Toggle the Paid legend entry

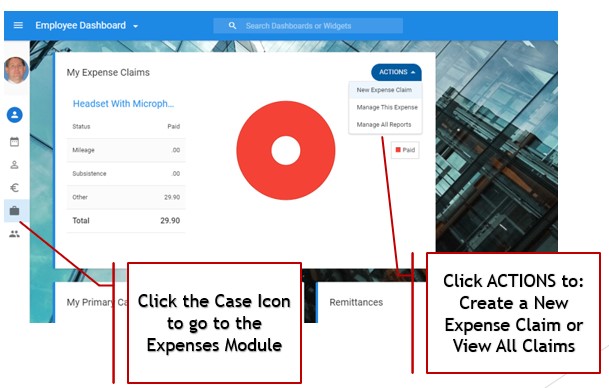[405, 150]
